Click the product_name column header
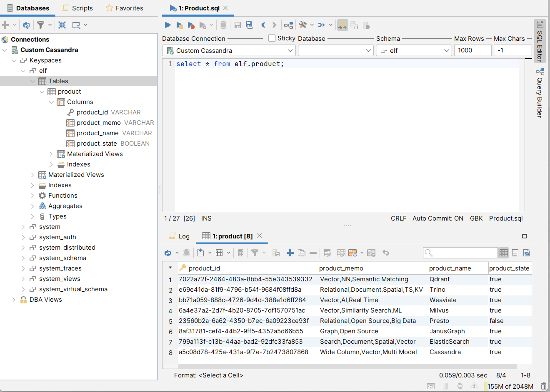The height and width of the screenshot is (392, 550). pos(458,268)
